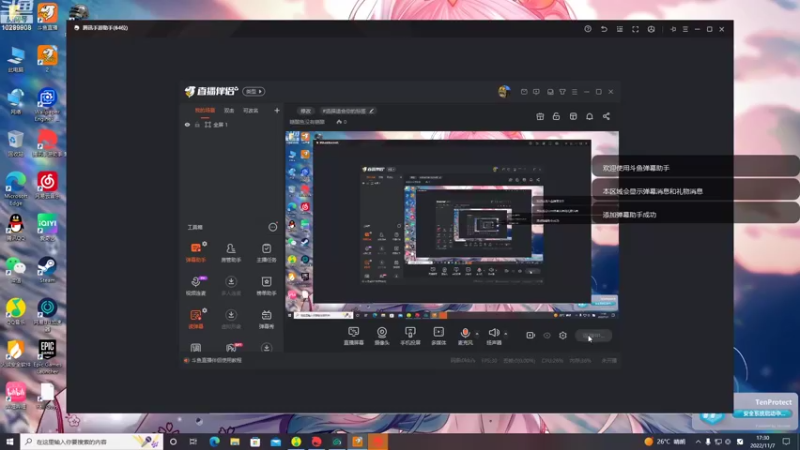Open the notification bell above preview
800x450 pixels.
[589, 116]
